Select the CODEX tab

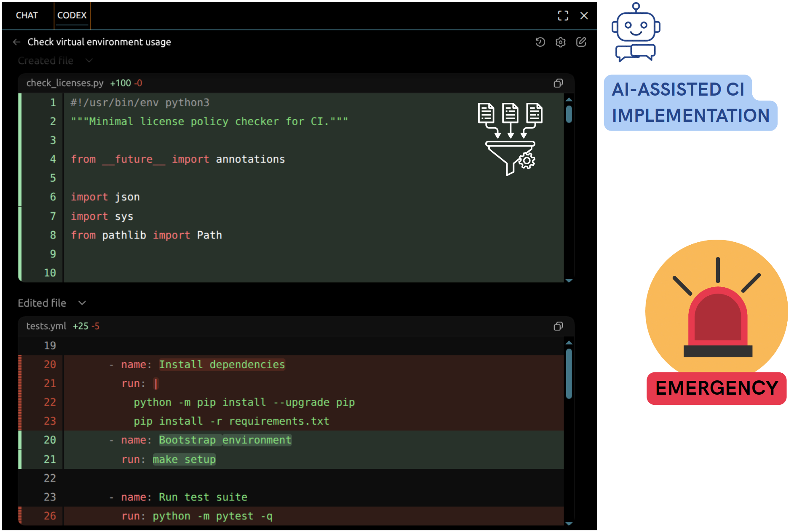72,16
